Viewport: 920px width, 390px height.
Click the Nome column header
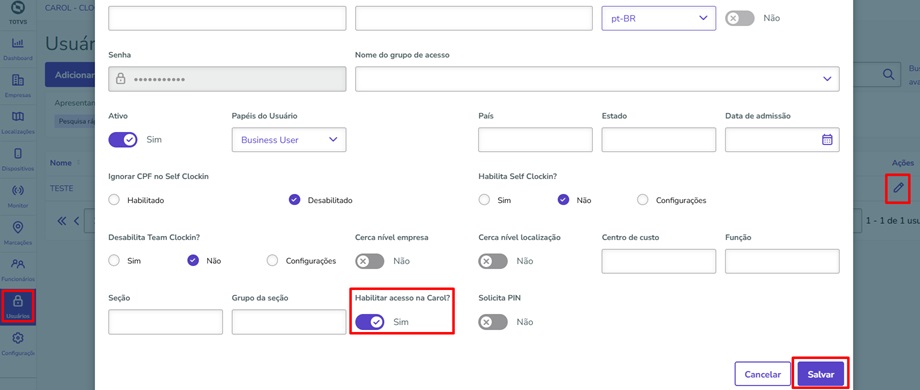[60, 162]
